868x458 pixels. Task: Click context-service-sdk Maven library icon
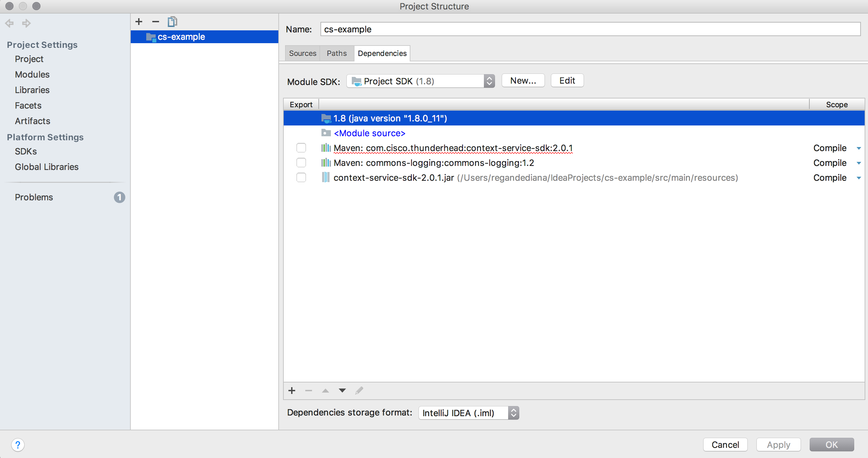click(326, 148)
